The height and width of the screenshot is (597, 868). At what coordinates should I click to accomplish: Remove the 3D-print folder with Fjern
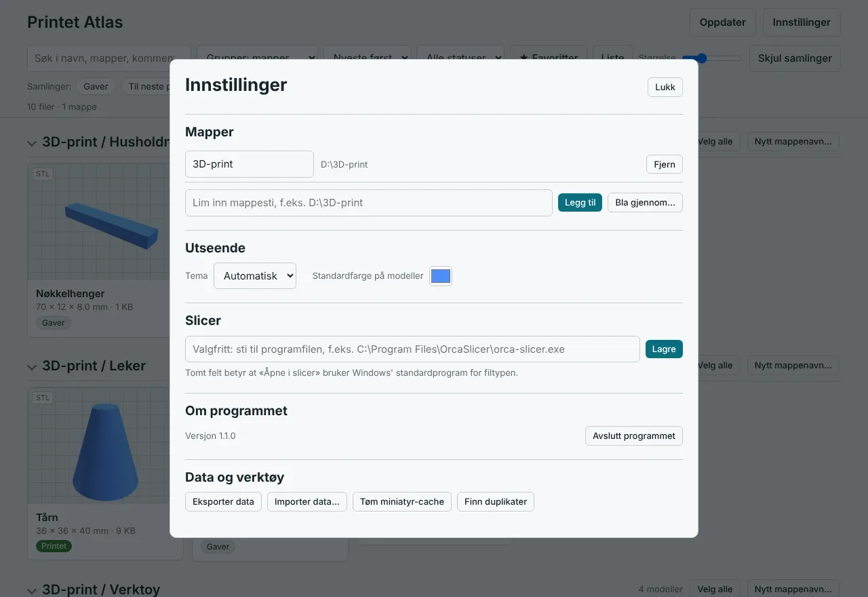click(x=664, y=164)
